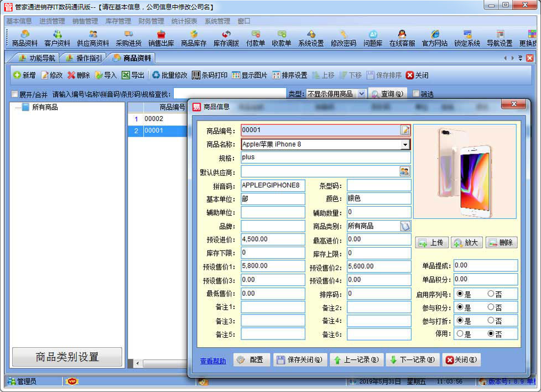541x392 pixels.
Task: Open the 商品类别 selector book icon
Action: tap(405, 226)
